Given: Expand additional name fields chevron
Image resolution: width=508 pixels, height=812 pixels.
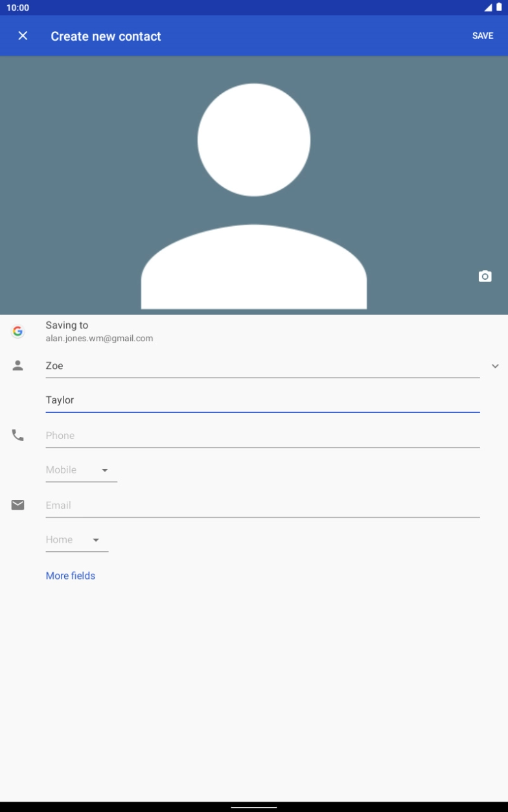Looking at the screenshot, I should [495, 367].
